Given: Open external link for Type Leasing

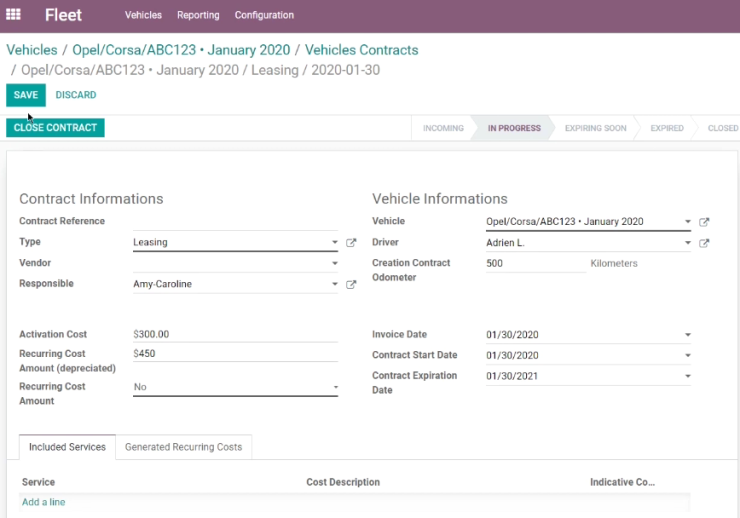Looking at the screenshot, I should click(x=351, y=242).
